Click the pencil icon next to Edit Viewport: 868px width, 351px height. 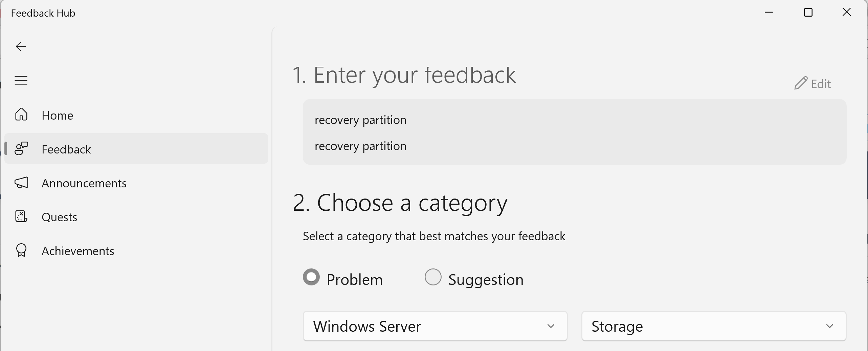pos(801,83)
